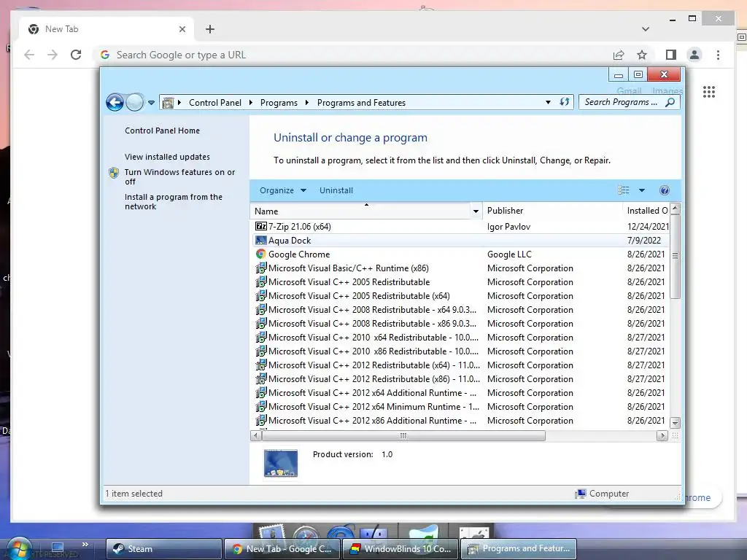The height and width of the screenshot is (560, 747).
Task: Open the Chrome profile avatar
Action: coord(694,55)
